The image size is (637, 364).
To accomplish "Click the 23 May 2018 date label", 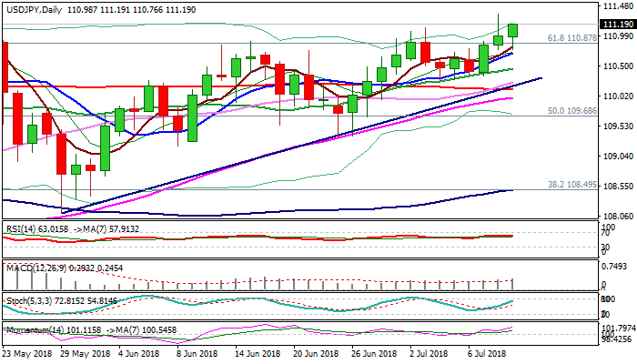I will (x=27, y=354).
